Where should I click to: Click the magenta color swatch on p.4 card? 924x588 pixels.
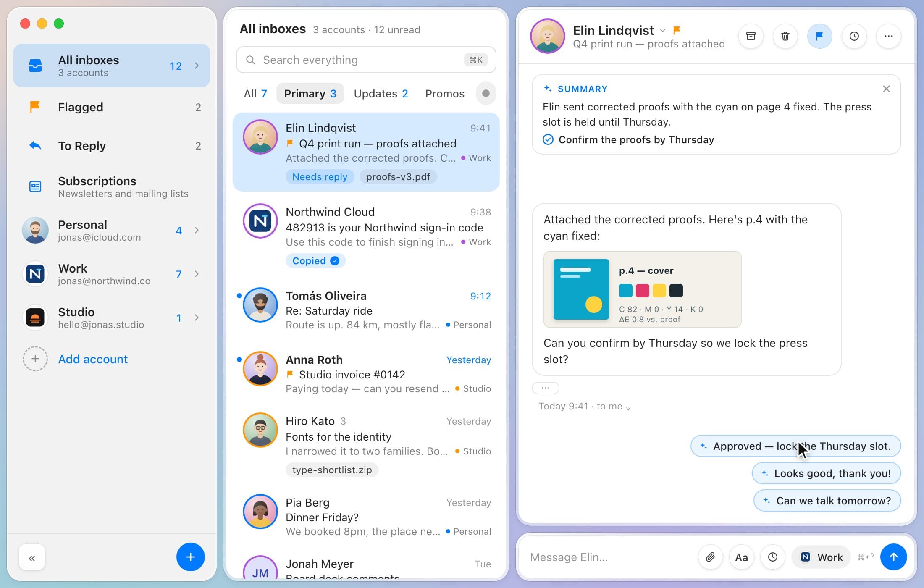point(642,291)
